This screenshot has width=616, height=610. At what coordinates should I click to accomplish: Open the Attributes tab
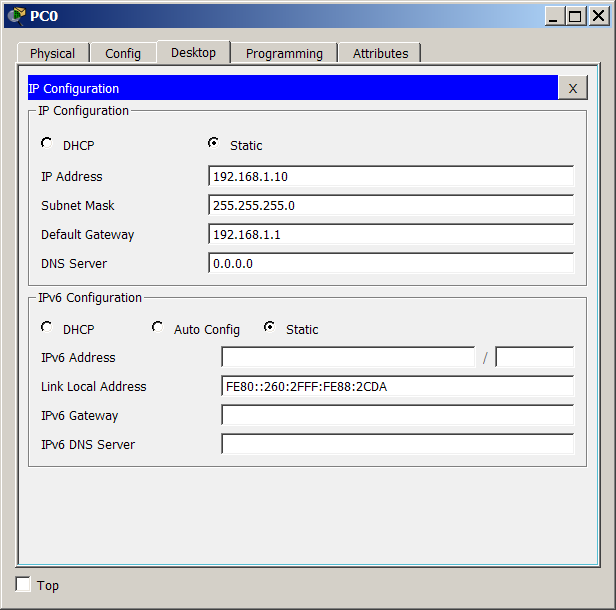coord(380,53)
